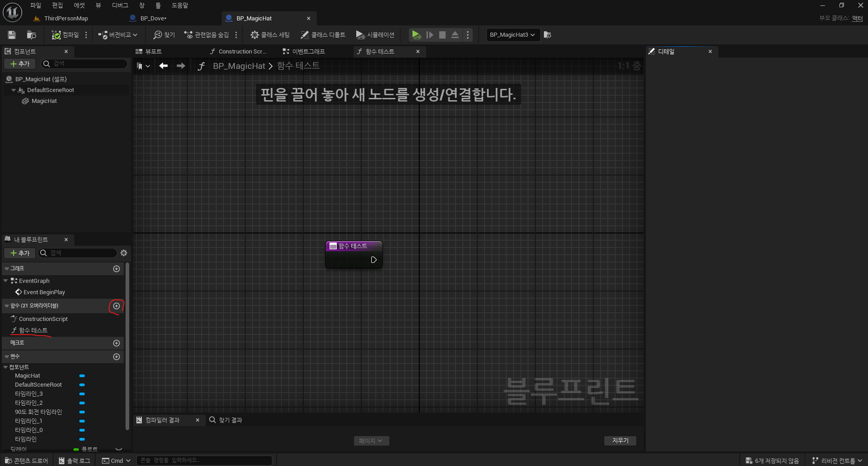Focus the components search field
This screenshot has height=466, width=868.
pyautogui.click(x=84, y=64)
